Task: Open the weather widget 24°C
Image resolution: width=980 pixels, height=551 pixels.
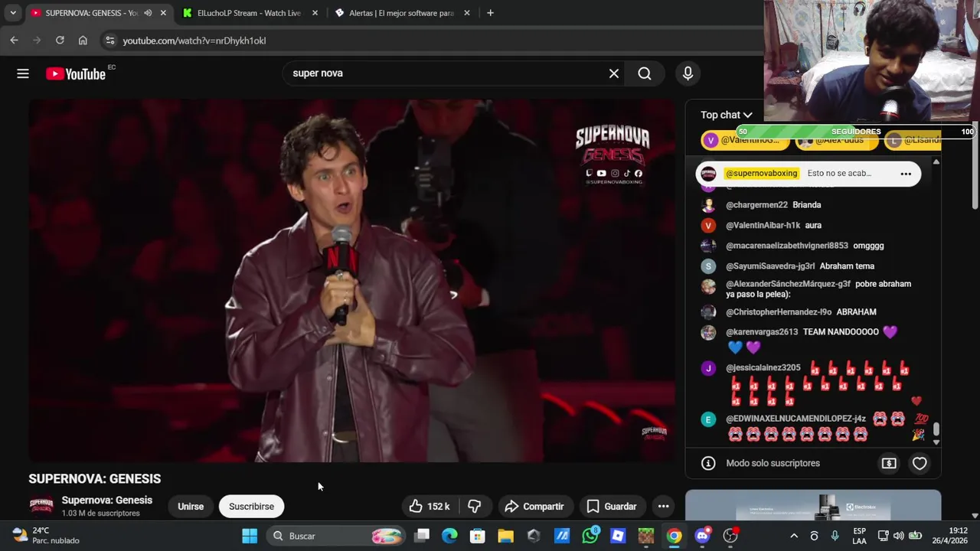Action: [x=46, y=536]
